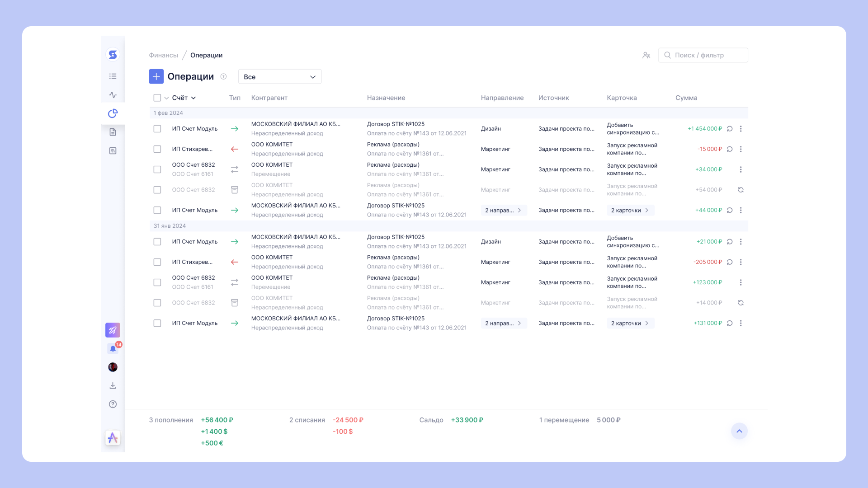This screenshot has width=868, height=488.
Task: Check the box for -15 000 ₽ operation row
Action: pyautogui.click(x=157, y=149)
